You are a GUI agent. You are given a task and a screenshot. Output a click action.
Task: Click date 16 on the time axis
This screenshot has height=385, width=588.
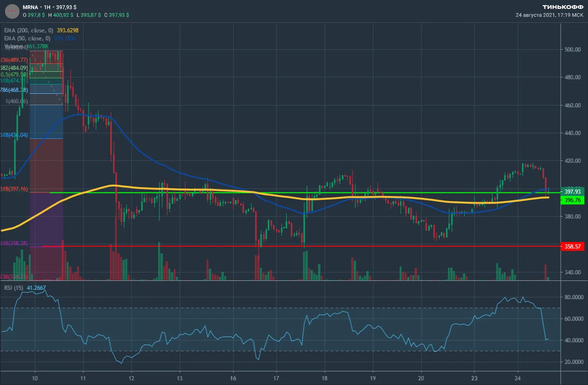[x=233, y=377]
